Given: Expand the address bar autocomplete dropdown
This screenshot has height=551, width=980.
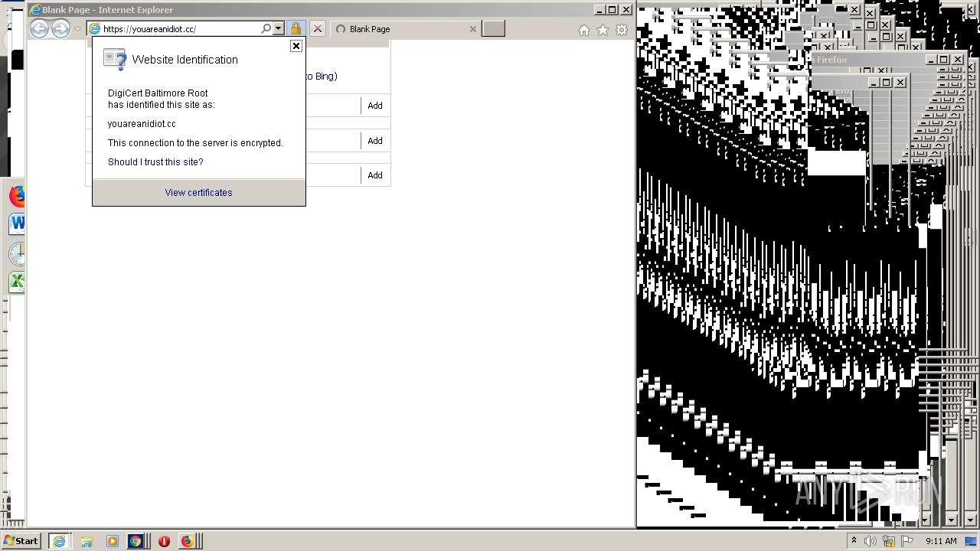Looking at the screenshot, I should click(x=278, y=29).
